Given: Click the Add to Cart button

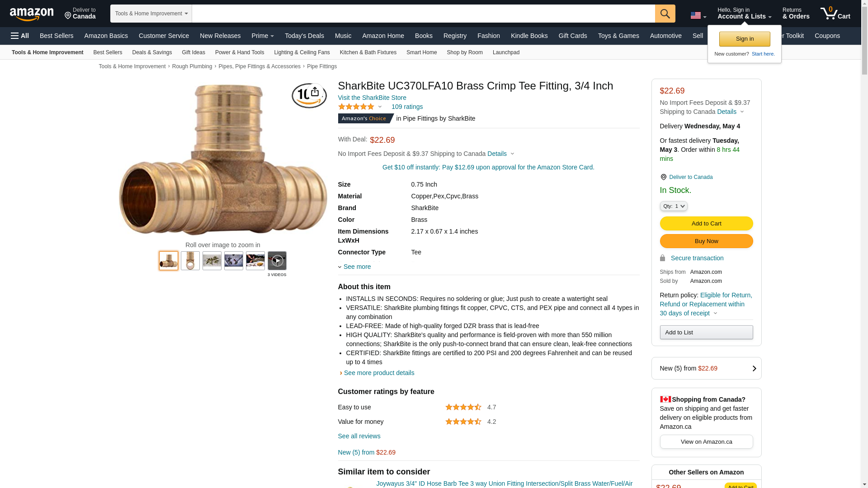Looking at the screenshot, I should click(x=706, y=224).
